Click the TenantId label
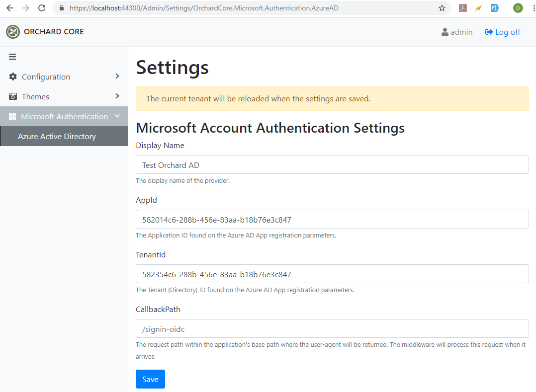Viewport: 536px width, 392px height. pos(151,255)
